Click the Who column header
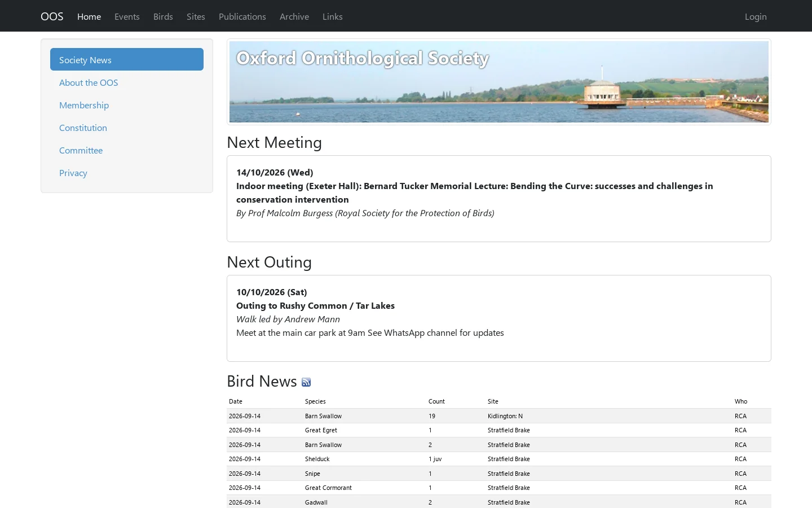This screenshot has width=812, height=508. tap(741, 401)
